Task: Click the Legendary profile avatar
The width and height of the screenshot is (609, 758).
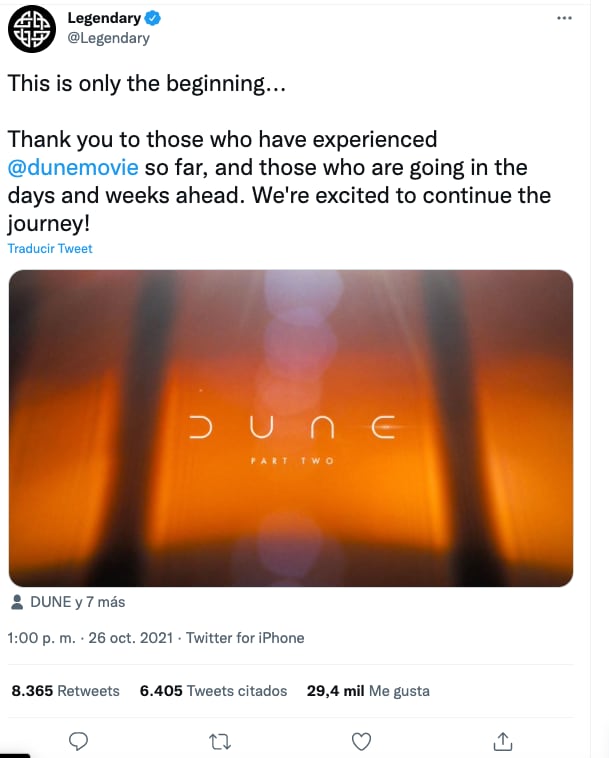Action: [x=32, y=28]
